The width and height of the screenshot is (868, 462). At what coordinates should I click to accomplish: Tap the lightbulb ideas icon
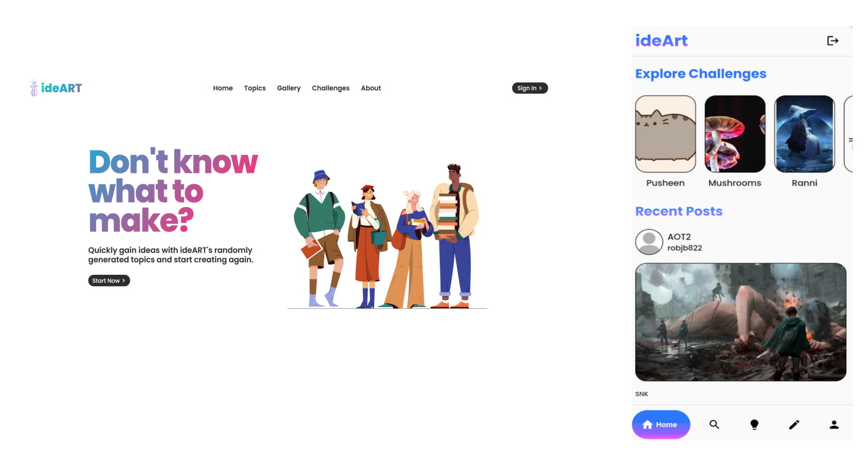point(754,424)
